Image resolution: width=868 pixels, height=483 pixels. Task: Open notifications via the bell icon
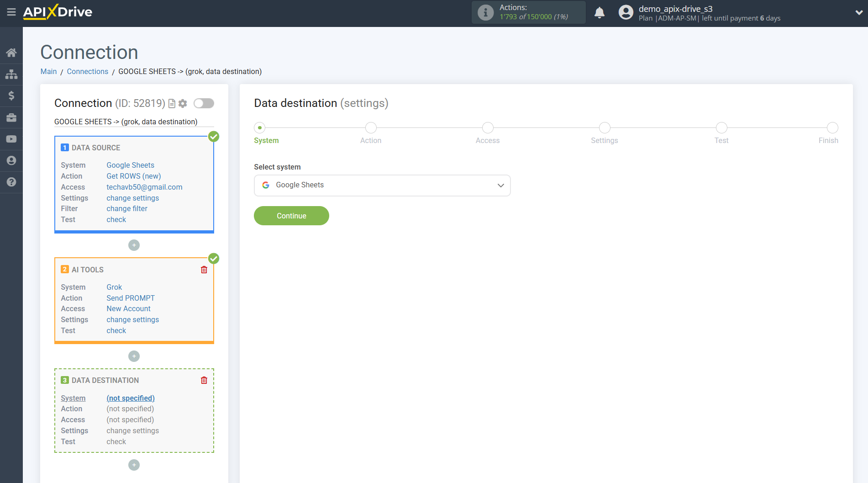(x=600, y=12)
